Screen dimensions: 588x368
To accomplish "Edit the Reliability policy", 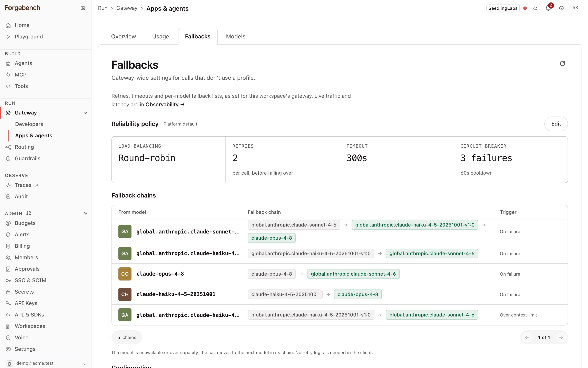I will 556,124.
